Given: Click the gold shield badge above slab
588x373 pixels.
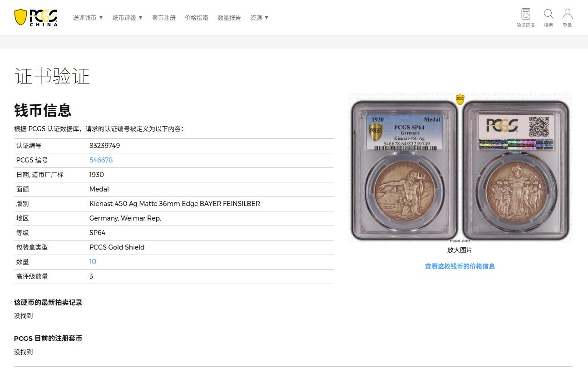Looking at the screenshot, I should pyautogui.click(x=460, y=99).
